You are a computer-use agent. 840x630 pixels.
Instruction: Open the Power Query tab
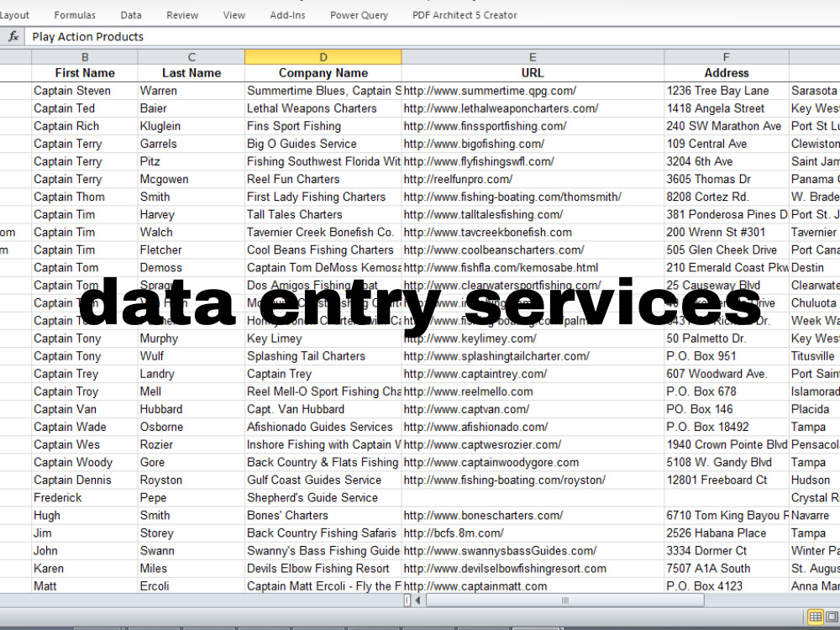pos(359,14)
